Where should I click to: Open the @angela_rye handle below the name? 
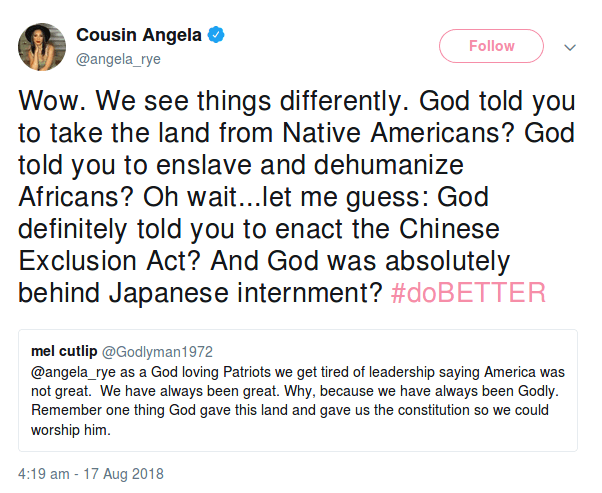click(119, 59)
